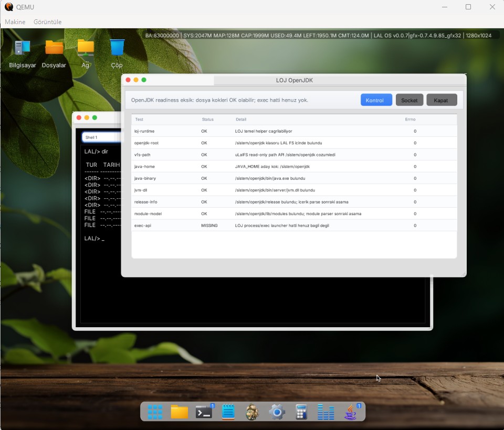The image size is (504, 430).
Task: Open the terminal icon in the dock
Action: point(204,412)
